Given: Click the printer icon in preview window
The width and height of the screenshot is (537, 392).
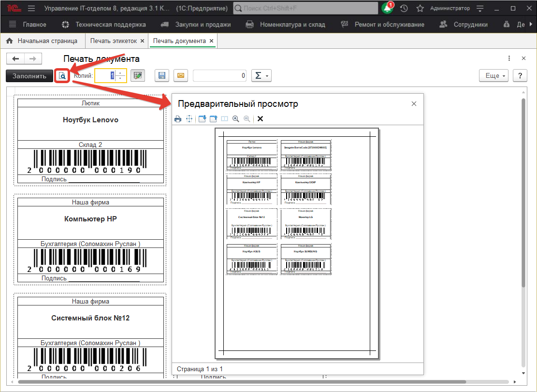Looking at the screenshot, I should pos(178,119).
